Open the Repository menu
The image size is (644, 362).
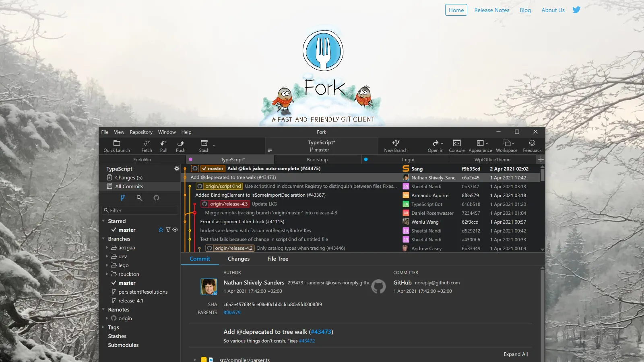(x=141, y=132)
